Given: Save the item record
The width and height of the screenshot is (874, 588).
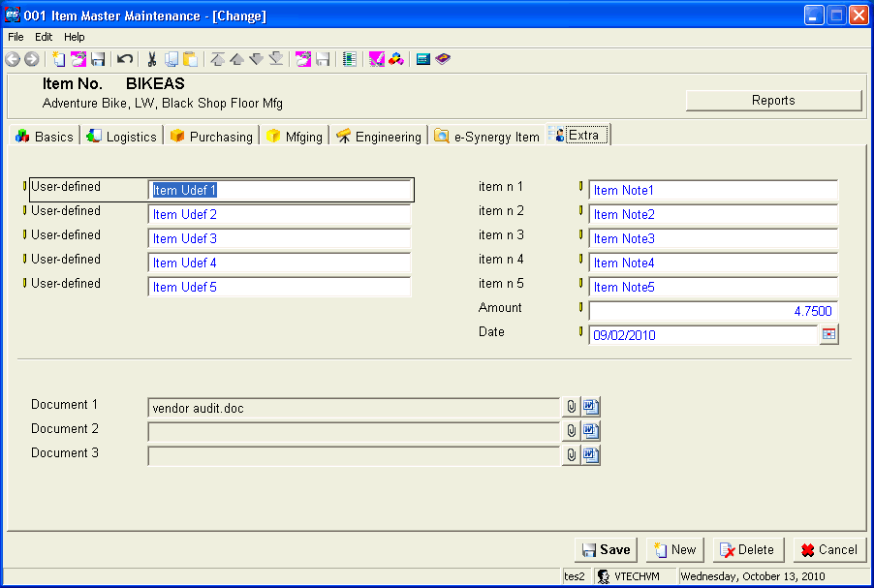Looking at the screenshot, I should coord(606,550).
